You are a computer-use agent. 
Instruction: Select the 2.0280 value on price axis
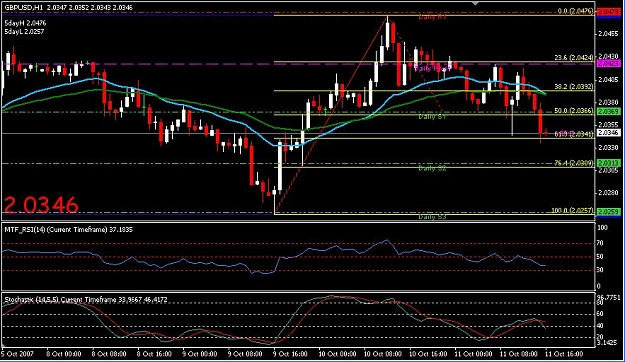point(608,193)
